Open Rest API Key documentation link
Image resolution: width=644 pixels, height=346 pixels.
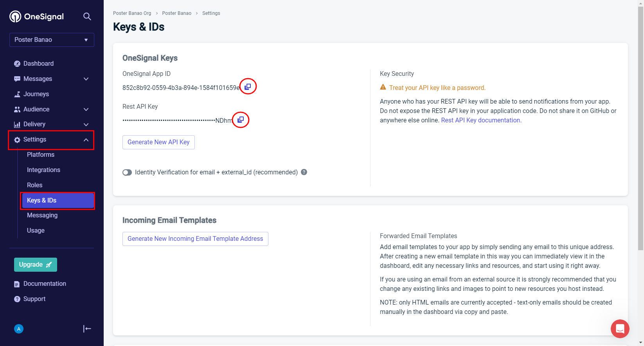(x=481, y=120)
